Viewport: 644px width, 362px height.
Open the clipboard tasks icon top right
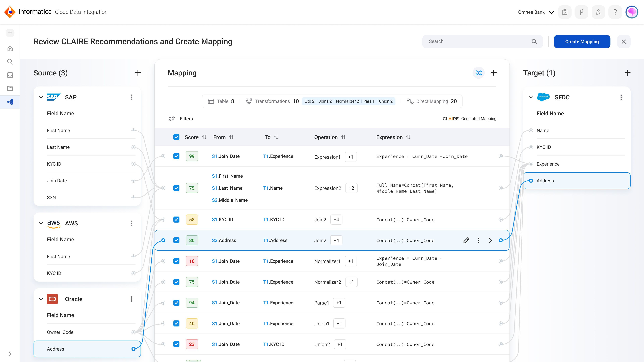click(x=565, y=12)
